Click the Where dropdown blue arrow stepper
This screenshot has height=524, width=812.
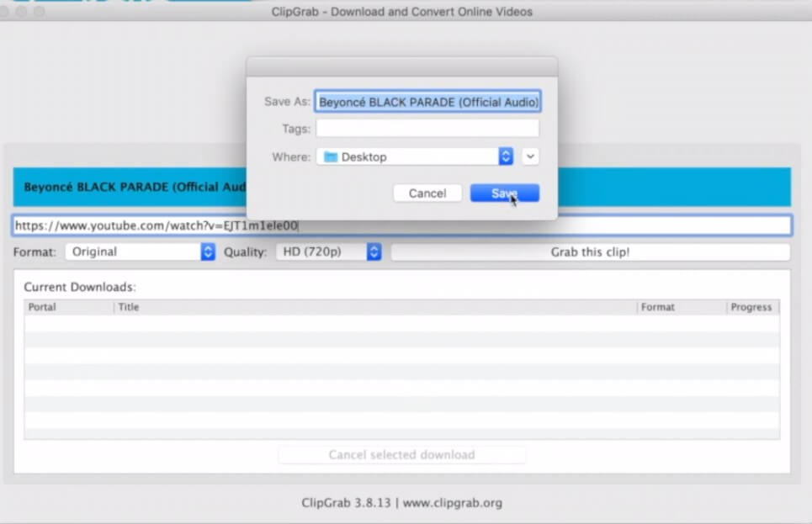pyautogui.click(x=506, y=156)
